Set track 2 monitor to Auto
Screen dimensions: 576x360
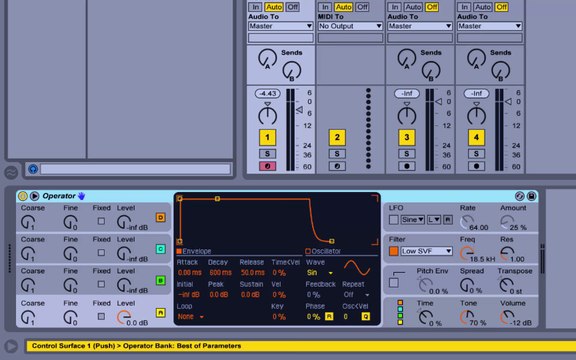tap(343, 7)
